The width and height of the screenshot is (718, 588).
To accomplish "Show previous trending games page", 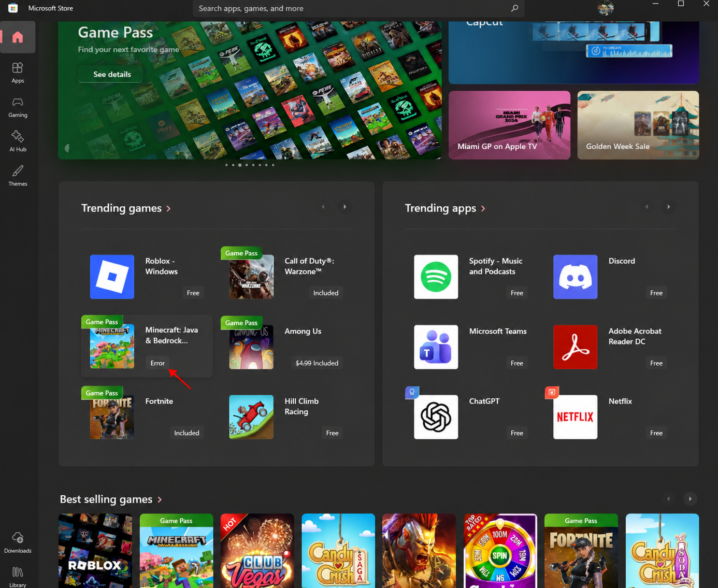I will [x=323, y=207].
